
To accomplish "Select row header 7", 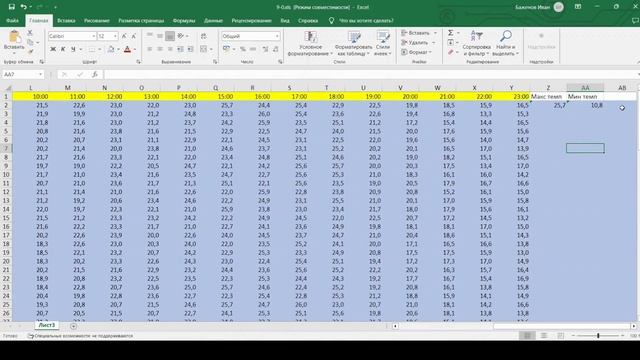I will 6,149.
